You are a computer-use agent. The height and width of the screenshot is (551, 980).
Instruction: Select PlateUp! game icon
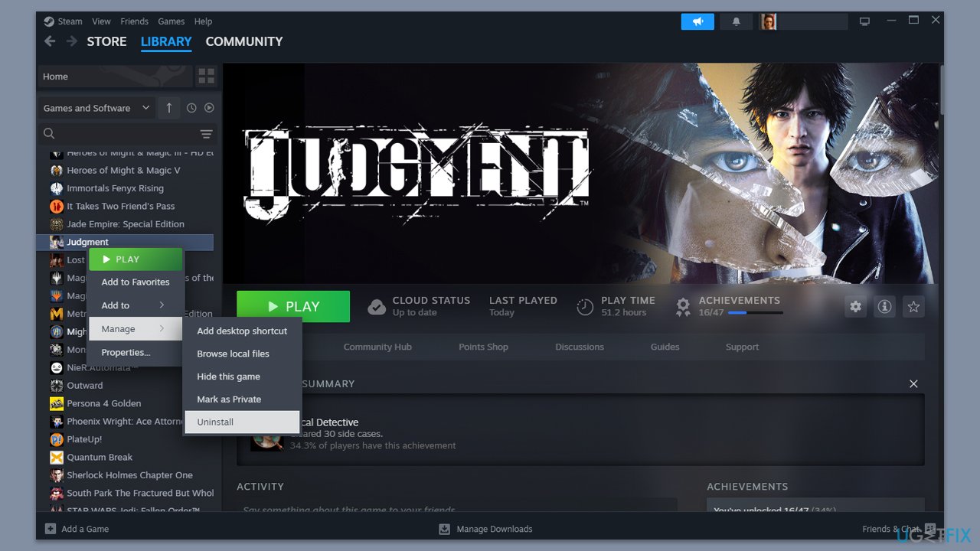click(x=57, y=439)
